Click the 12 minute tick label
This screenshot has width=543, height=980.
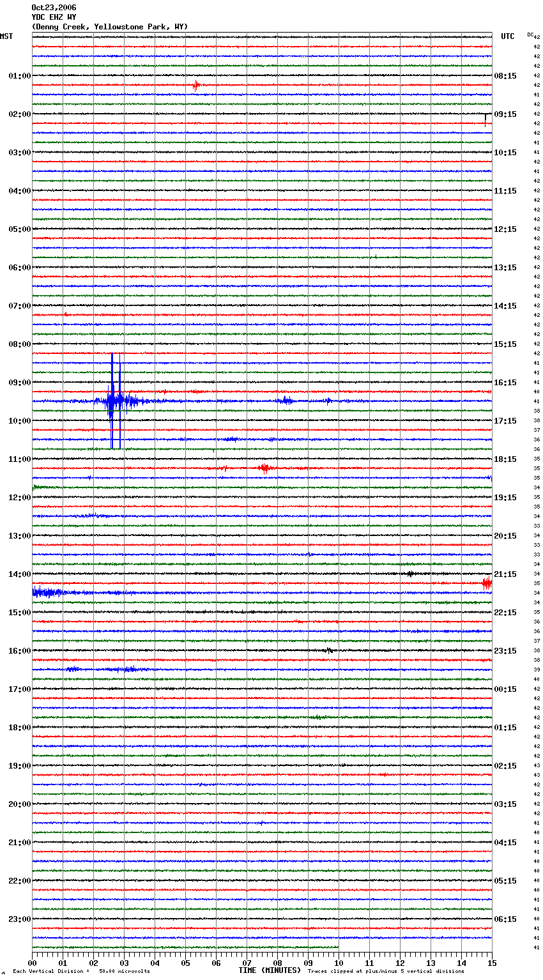[x=400, y=963]
